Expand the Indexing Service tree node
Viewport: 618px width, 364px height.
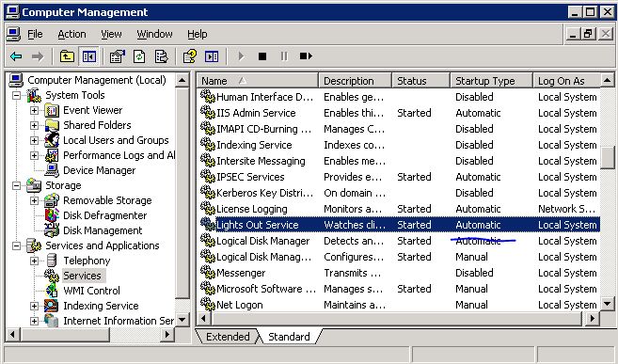point(34,306)
